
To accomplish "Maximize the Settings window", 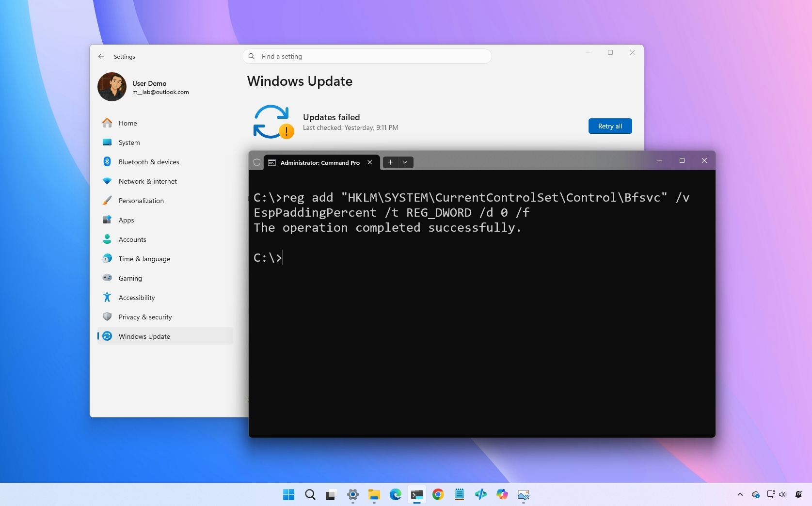I will point(610,52).
